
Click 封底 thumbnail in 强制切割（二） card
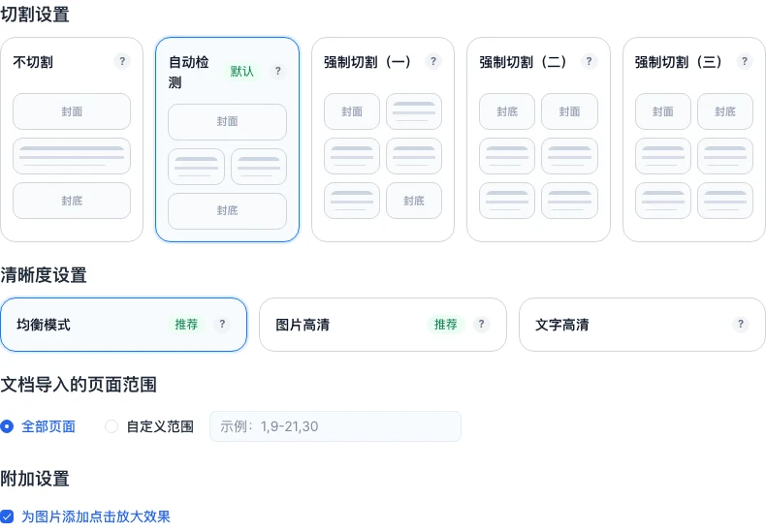(x=507, y=111)
